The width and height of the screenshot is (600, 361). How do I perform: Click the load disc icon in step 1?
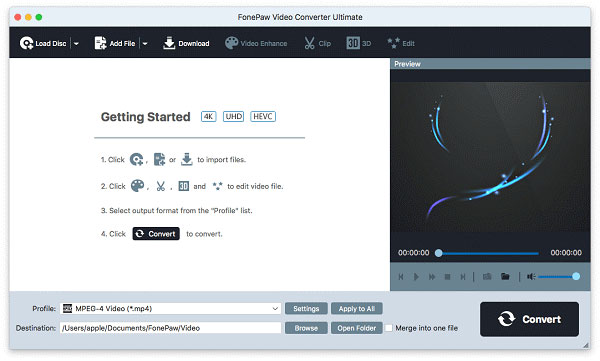click(136, 159)
